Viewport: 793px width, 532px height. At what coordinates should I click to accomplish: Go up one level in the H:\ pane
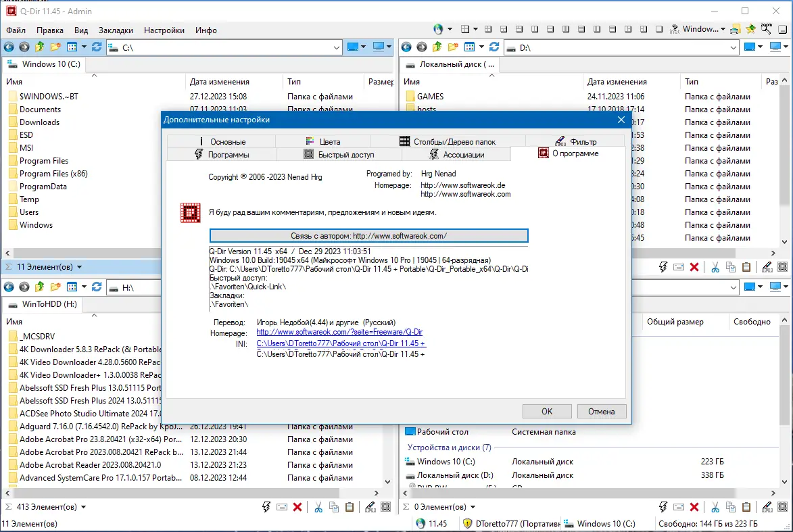tap(39, 287)
